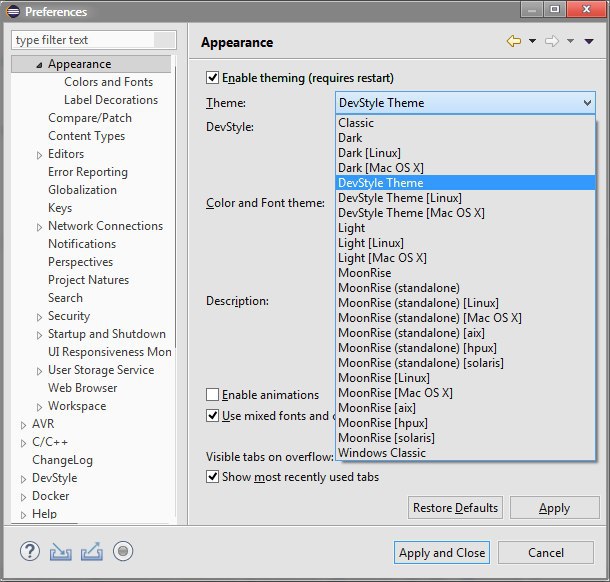Open Keys preferences page
The width and height of the screenshot is (610, 582).
(60, 208)
